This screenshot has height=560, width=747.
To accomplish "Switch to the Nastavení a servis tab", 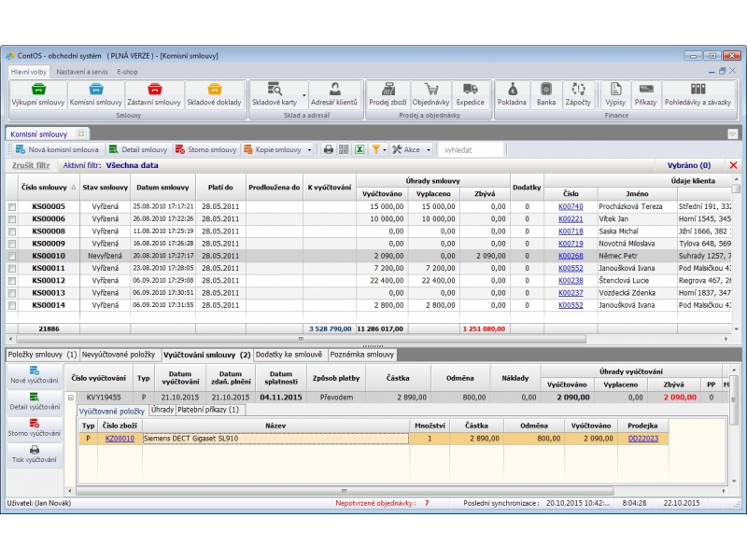I will [81, 72].
